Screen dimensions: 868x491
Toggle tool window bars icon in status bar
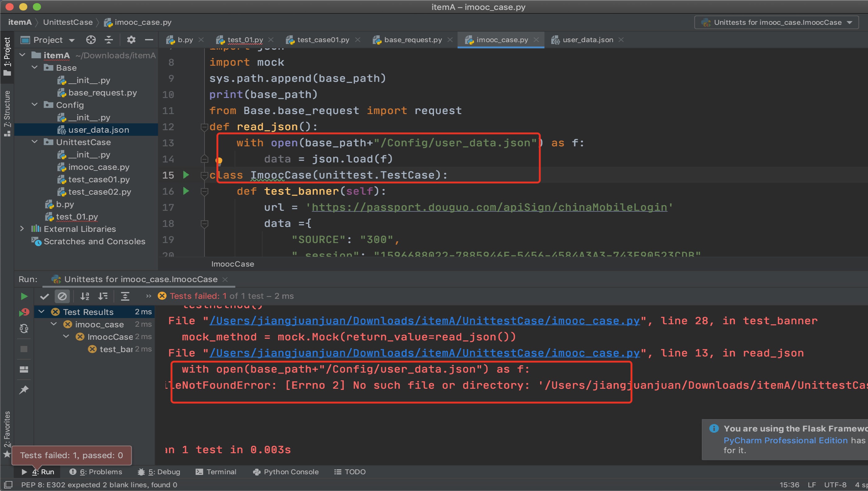pyautogui.click(x=8, y=484)
